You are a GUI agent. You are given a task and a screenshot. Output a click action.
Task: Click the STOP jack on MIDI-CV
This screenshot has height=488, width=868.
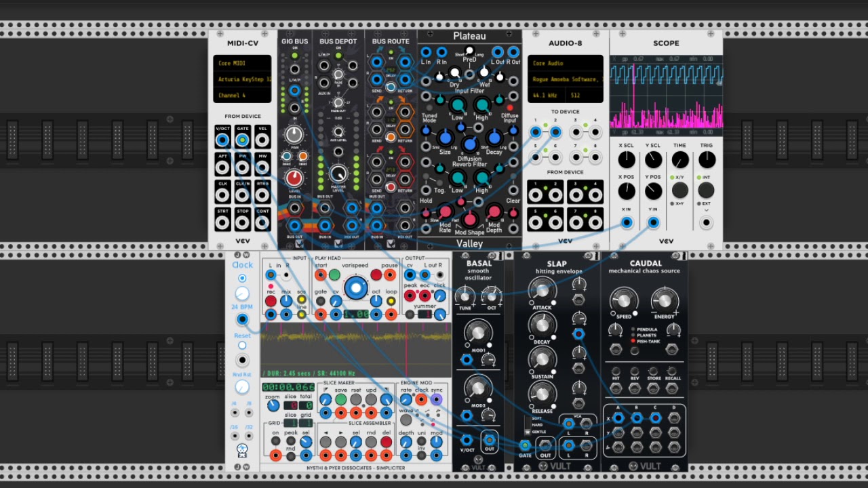242,222
